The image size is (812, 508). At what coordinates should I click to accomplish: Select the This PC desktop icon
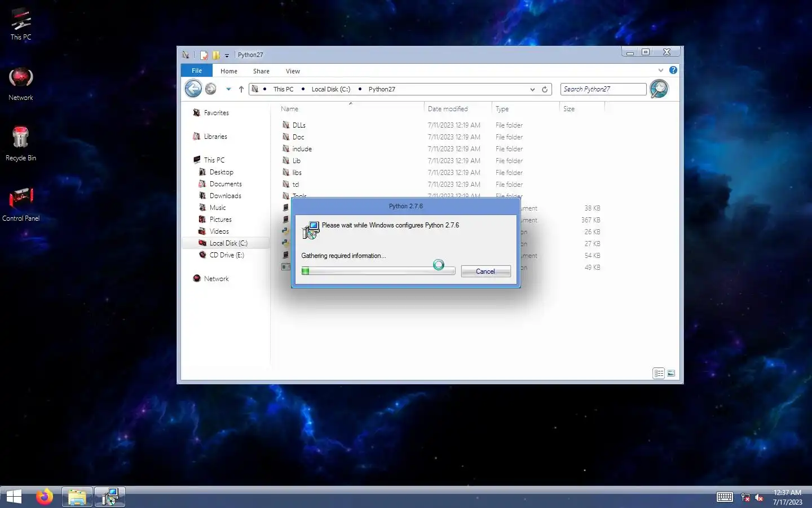pyautogui.click(x=21, y=24)
